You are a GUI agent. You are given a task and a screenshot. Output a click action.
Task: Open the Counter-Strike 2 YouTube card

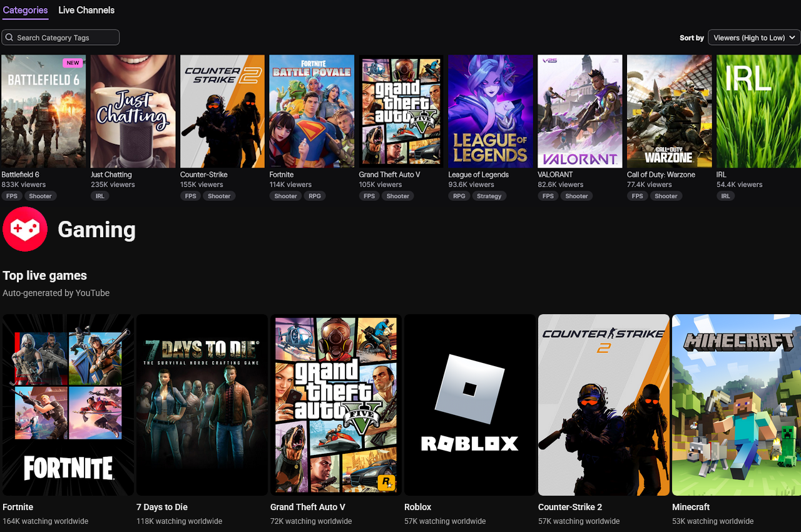coord(604,405)
